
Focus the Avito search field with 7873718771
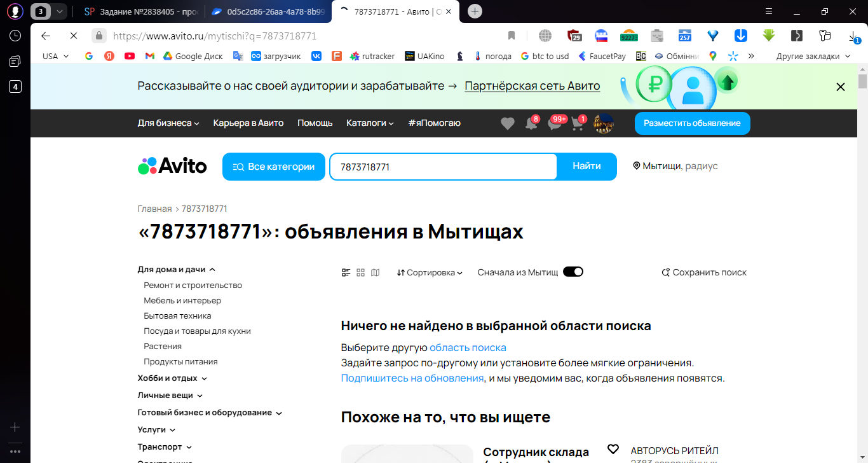tap(443, 167)
